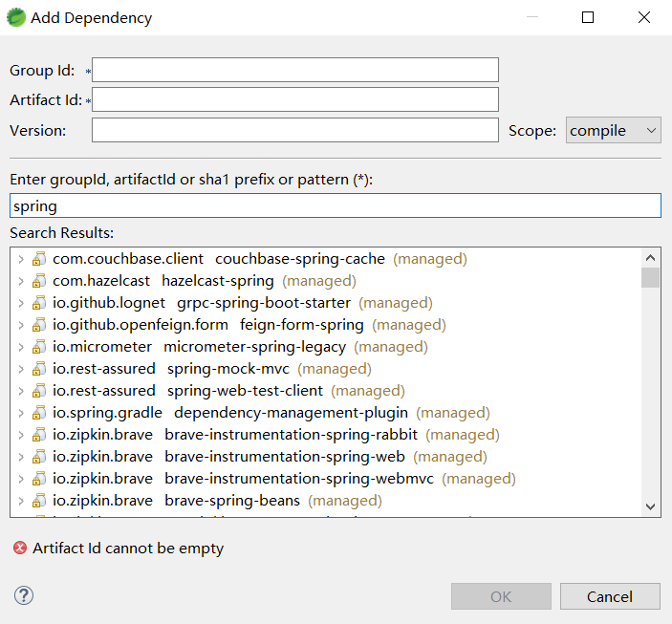The height and width of the screenshot is (624, 672).
Task: Click the search pattern field containing spring
Action: [335, 205]
